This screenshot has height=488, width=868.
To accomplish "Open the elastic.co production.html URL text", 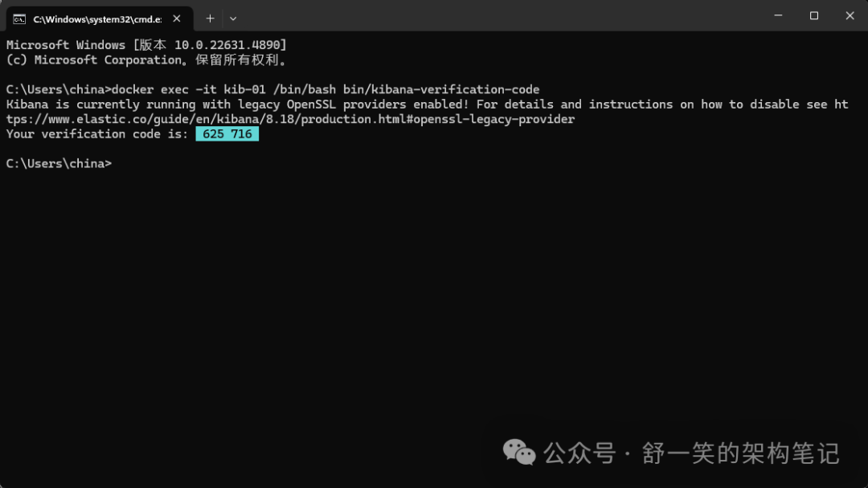I will click(290, 119).
